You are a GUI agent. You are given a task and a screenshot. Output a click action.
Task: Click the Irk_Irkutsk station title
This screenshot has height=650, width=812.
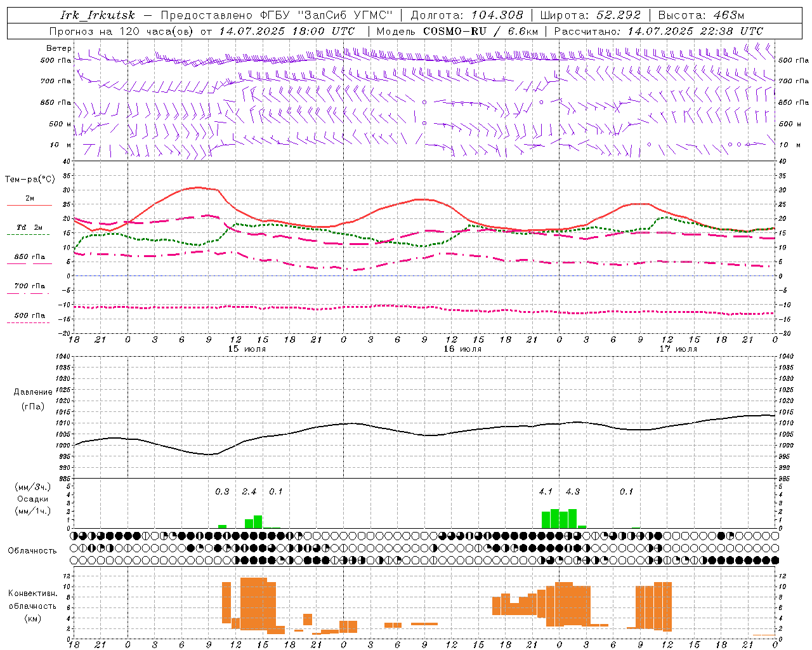(x=97, y=15)
